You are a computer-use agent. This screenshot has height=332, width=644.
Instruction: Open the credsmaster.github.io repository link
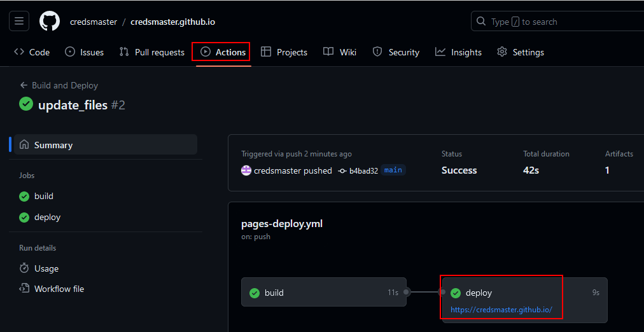click(173, 22)
